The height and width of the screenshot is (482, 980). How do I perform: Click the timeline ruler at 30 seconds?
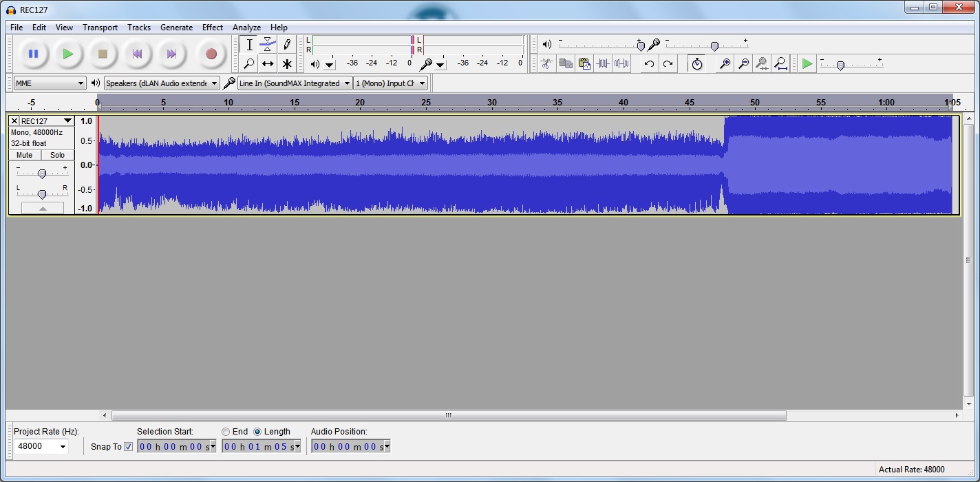[x=491, y=103]
